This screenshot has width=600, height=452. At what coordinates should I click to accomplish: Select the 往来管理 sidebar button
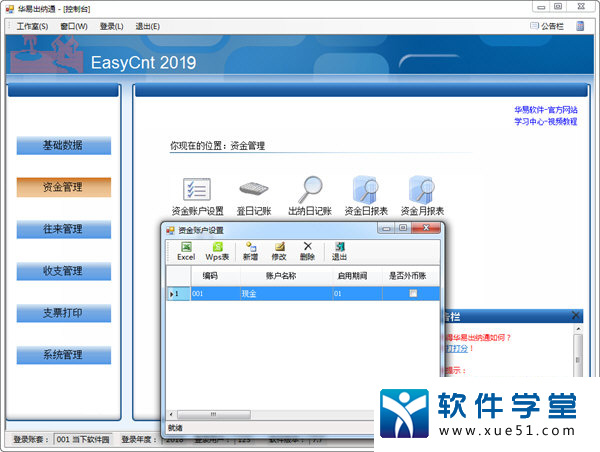64,229
